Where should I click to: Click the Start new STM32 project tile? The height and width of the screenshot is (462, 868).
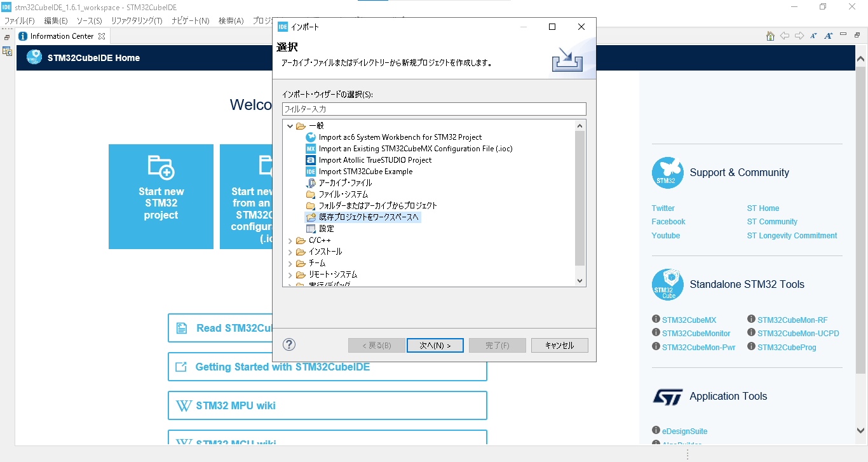pos(161,196)
